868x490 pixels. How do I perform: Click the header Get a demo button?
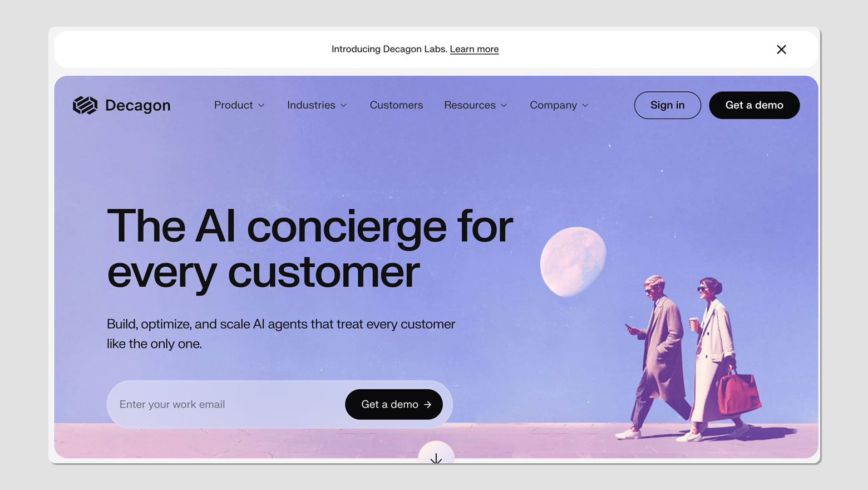coord(754,105)
